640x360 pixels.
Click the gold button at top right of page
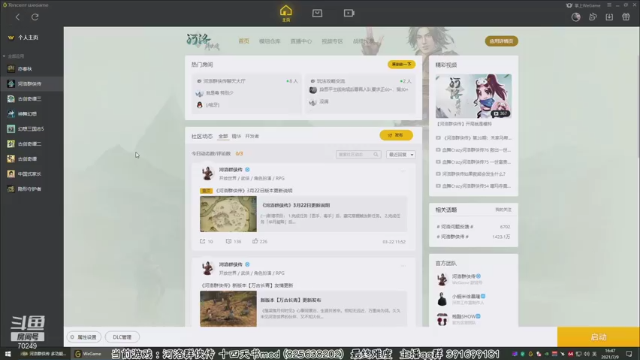(x=501, y=41)
